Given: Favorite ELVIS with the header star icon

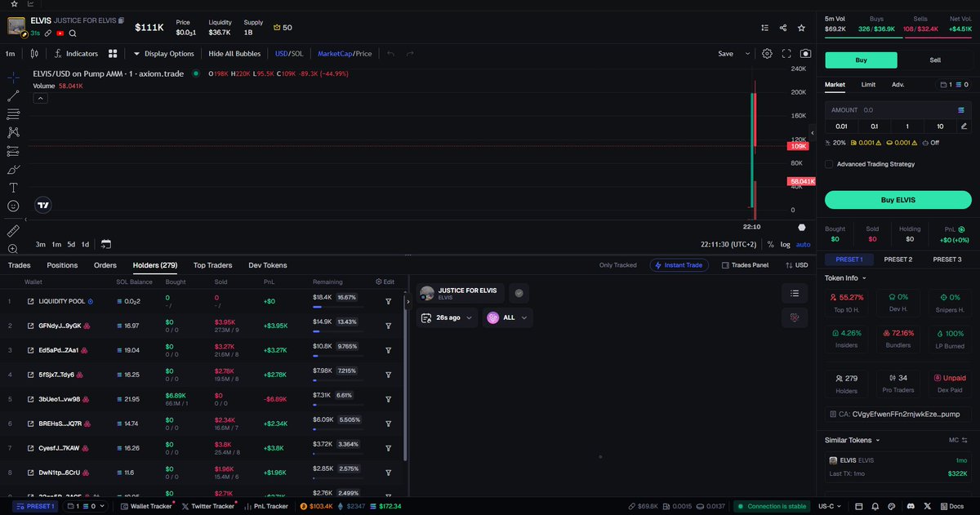Looking at the screenshot, I should (x=802, y=28).
